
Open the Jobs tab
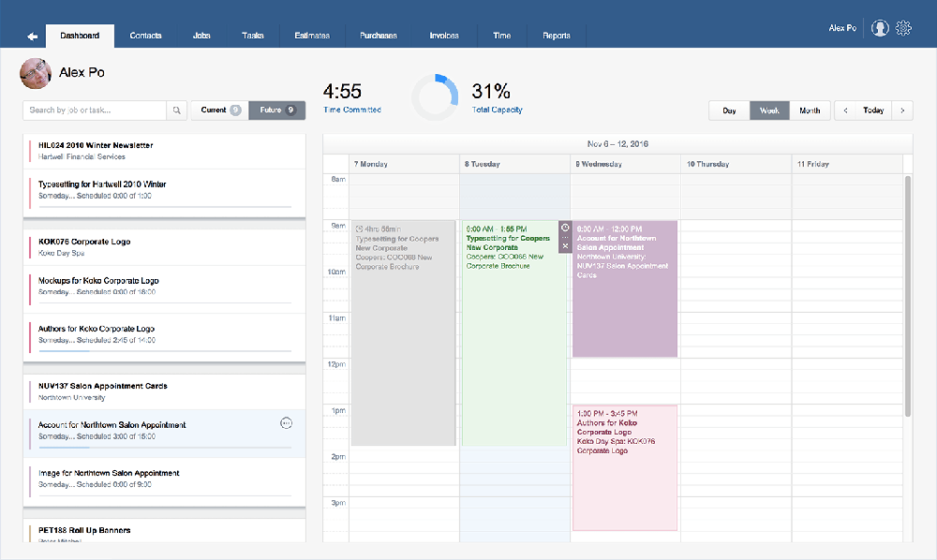click(x=201, y=36)
